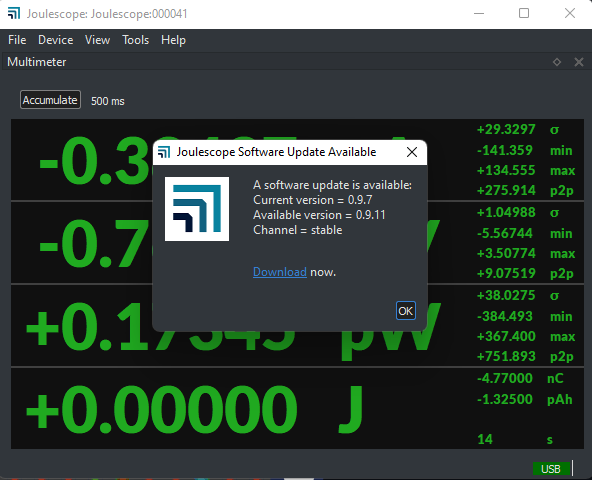Image resolution: width=592 pixels, height=480 pixels.
Task: Click the -4.77000 nC charge value
Action: coord(505,378)
